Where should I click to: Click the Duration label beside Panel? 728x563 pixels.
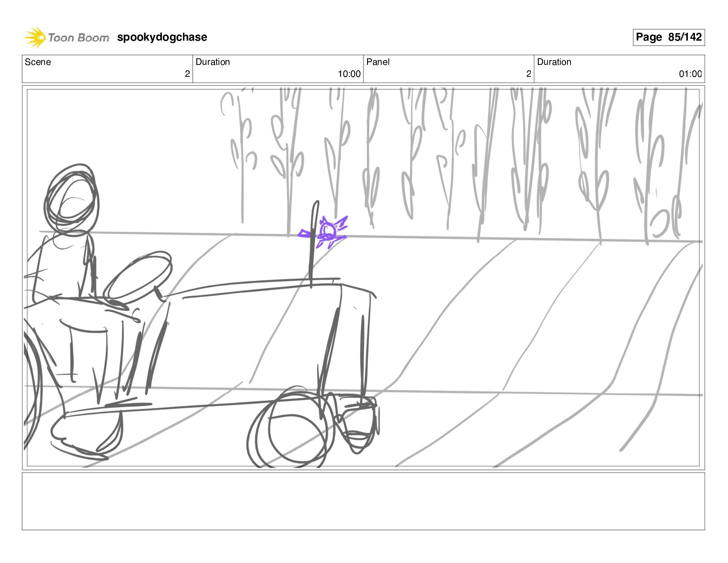[x=554, y=62]
